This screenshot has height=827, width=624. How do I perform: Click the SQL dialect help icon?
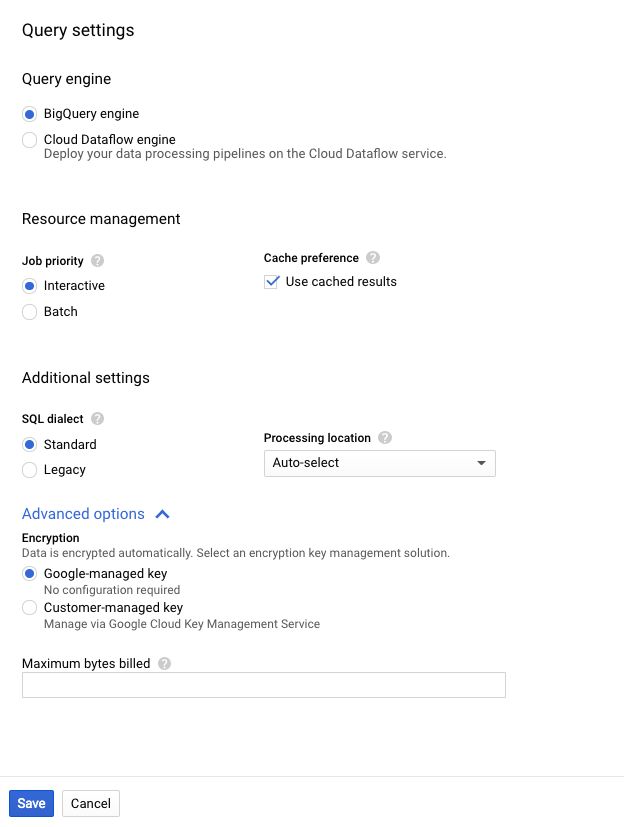[x=97, y=419]
